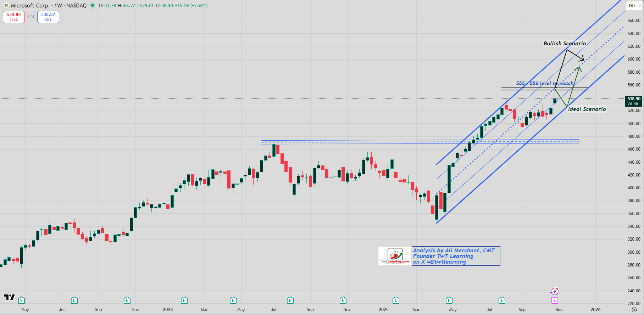Click the SELL 538.80 button
Image resolution: width=644 pixels, height=315 pixels.
click(x=14, y=17)
